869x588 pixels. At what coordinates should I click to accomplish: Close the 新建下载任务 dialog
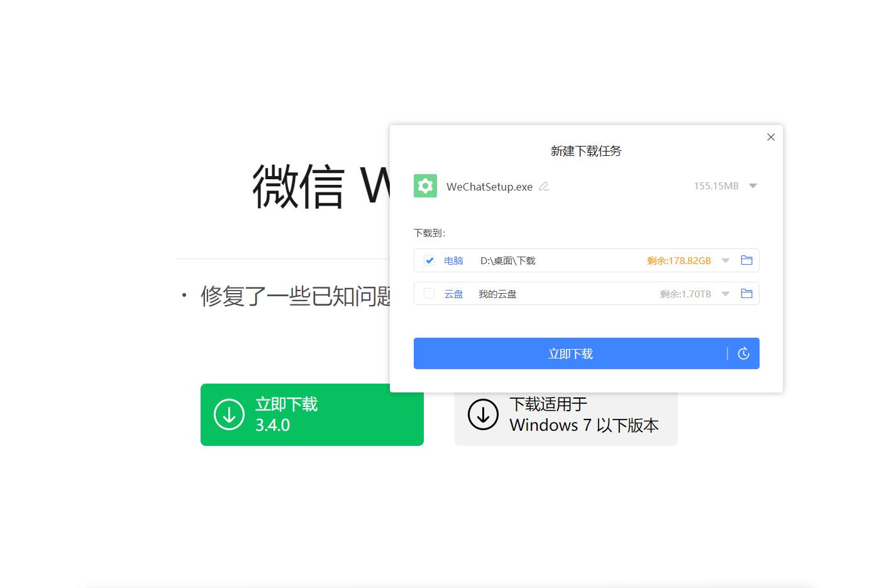[x=771, y=137]
